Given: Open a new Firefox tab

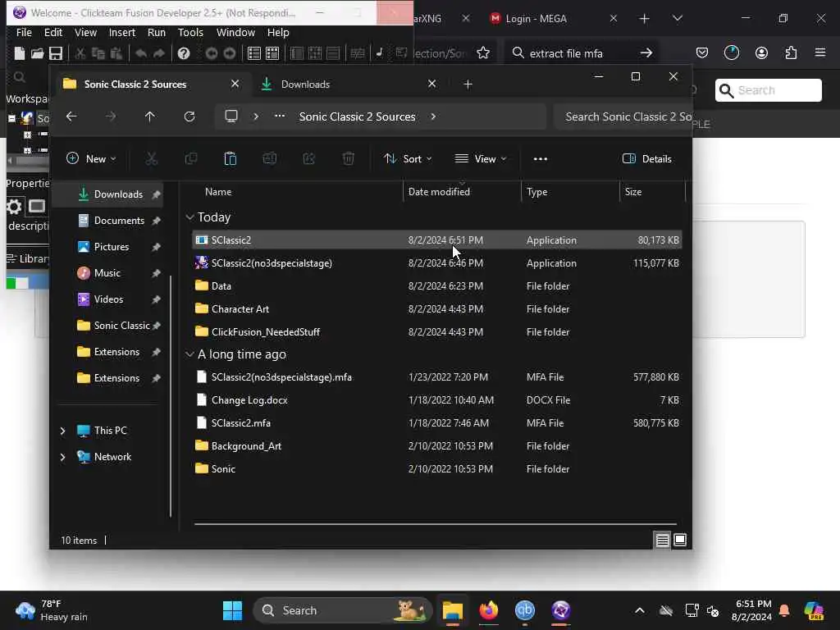Looking at the screenshot, I should click(x=645, y=19).
